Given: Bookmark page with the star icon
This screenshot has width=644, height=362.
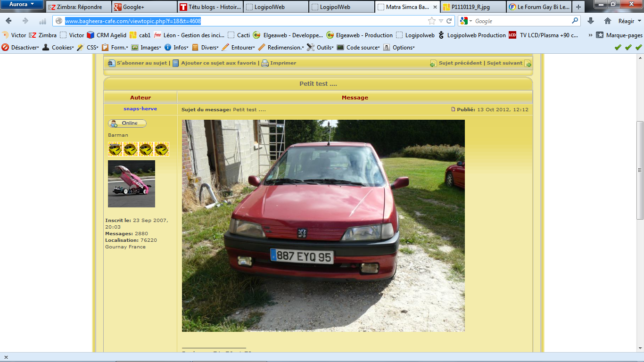Looking at the screenshot, I should click(432, 21).
